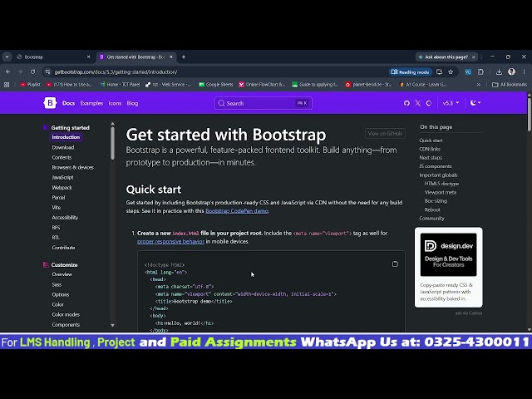Jump to Quick start section

pyautogui.click(x=431, y=140)
